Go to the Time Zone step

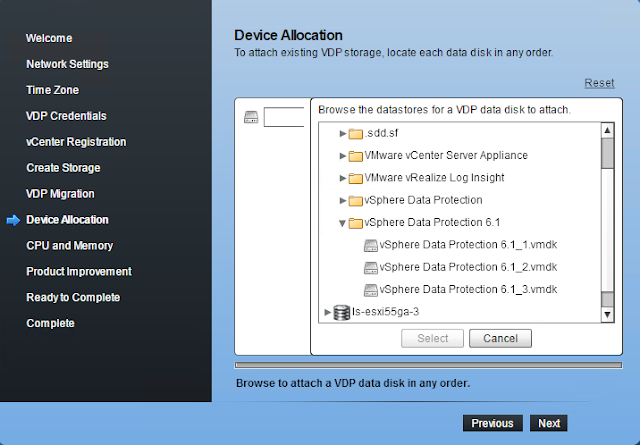pyautogui.click(x=52, y=90)
